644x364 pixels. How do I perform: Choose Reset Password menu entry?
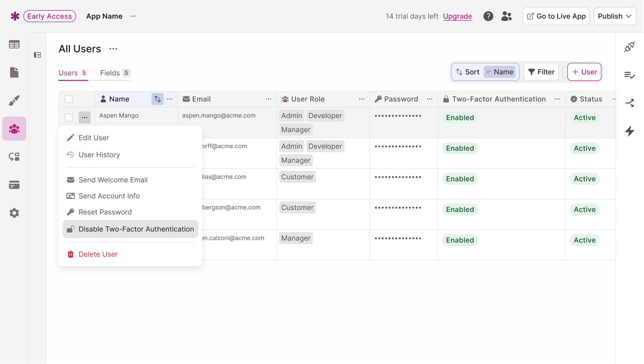[130, 212]
